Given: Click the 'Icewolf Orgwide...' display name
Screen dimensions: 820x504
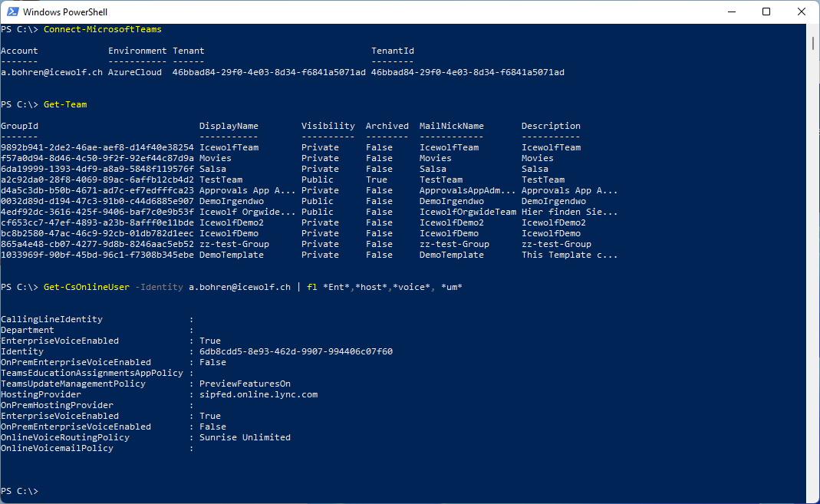Looking at the screenshot, I should [x=247, y=212].
